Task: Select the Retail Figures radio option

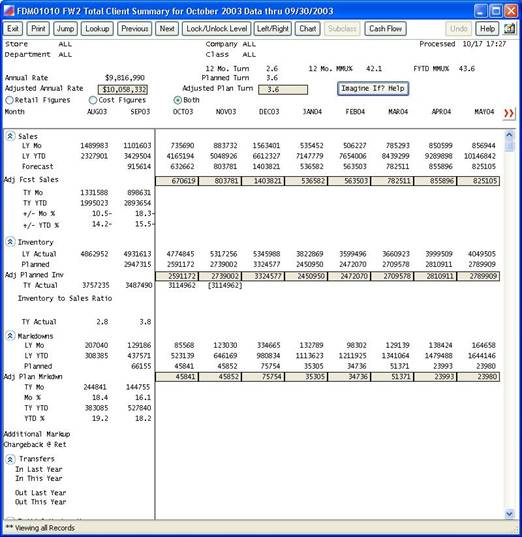Action: coord(10,100)
